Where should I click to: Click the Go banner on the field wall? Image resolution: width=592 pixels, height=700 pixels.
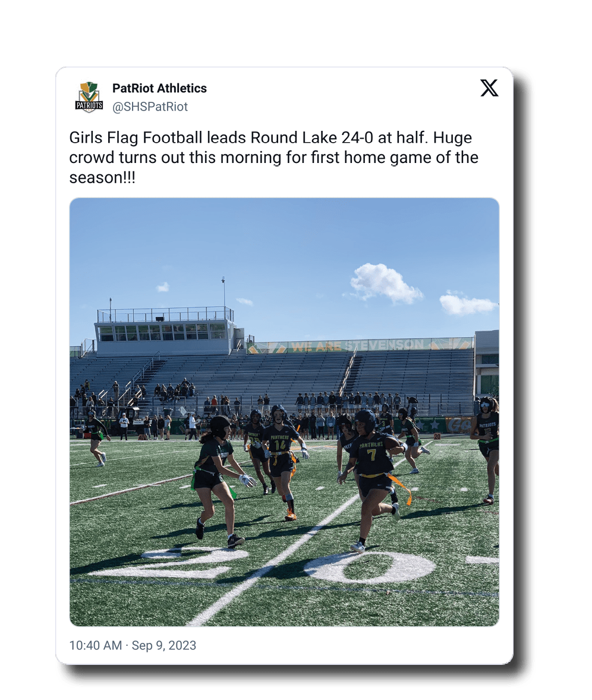coord(457,425)
